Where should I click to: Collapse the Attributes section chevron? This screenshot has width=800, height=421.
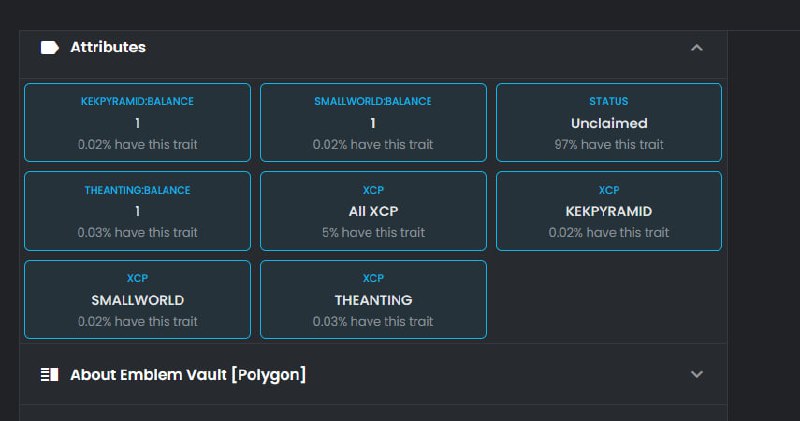[x=696, y=47]
